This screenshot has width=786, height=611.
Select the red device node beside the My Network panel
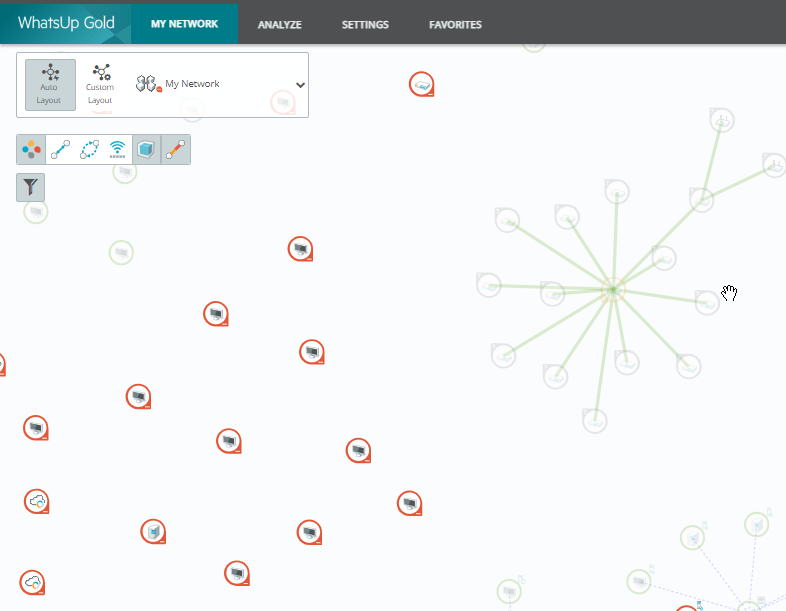421,85
